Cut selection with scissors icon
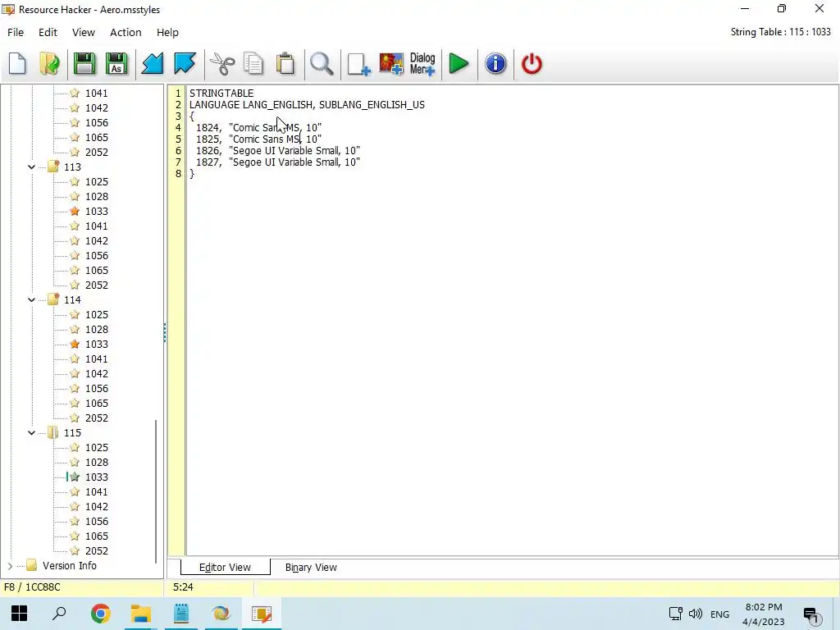 (221, 64)
